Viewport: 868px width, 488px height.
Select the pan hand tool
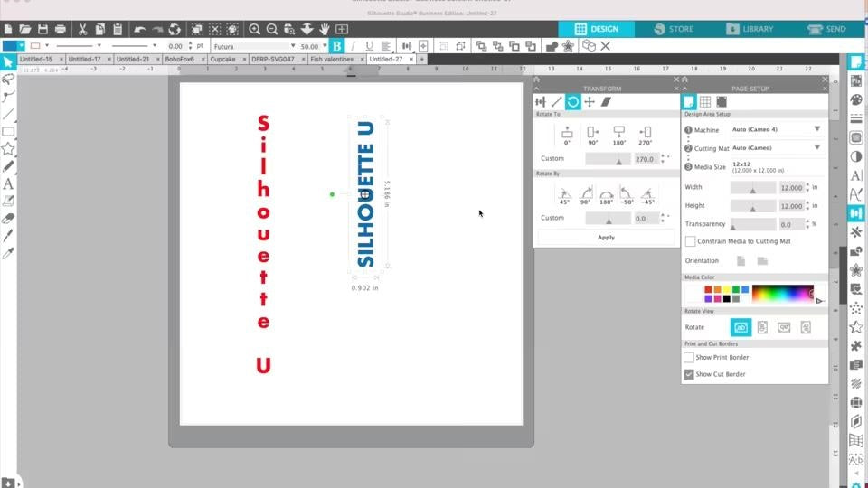pos(325,29)
